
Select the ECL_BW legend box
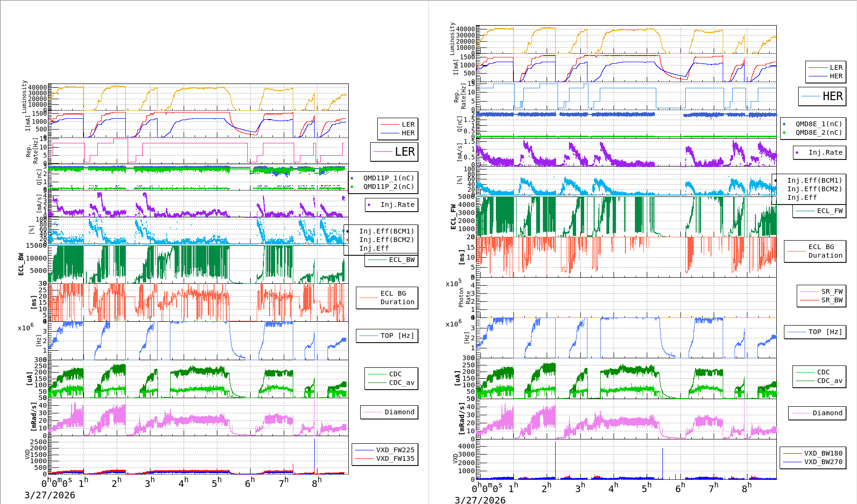[391, 260]
